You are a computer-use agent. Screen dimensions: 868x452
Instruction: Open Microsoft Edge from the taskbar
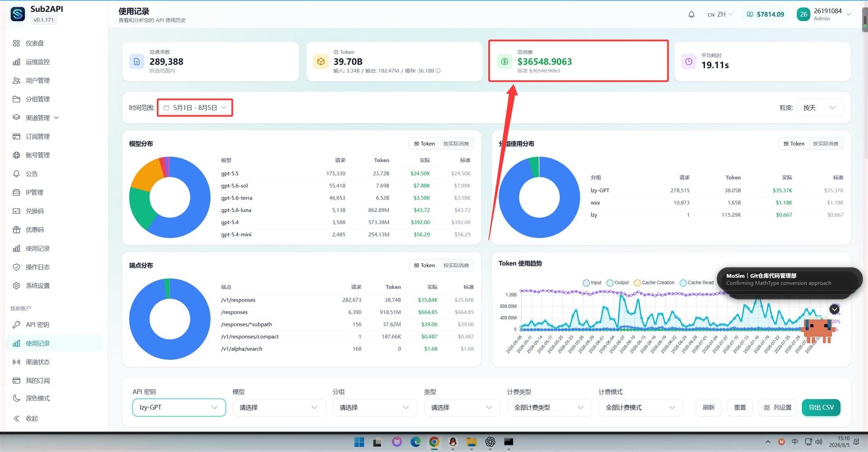[x=415, y=442]
